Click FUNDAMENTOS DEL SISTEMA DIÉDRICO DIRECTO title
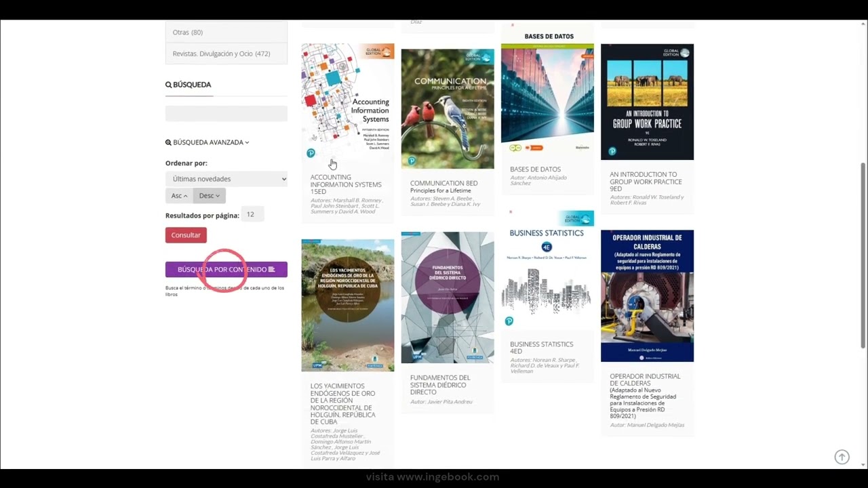The image size is (868, 488). coord(440,385)
